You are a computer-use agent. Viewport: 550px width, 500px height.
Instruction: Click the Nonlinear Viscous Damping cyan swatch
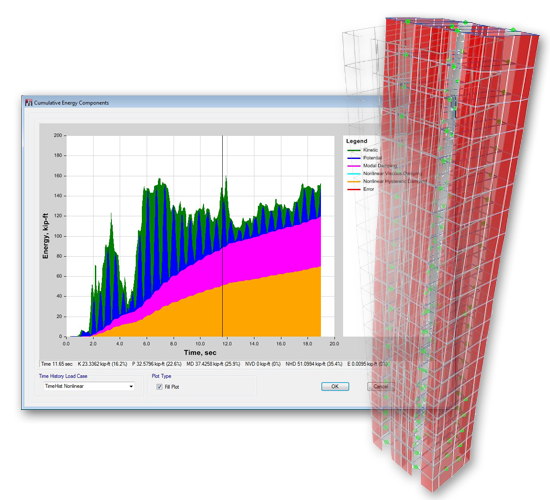354,173
